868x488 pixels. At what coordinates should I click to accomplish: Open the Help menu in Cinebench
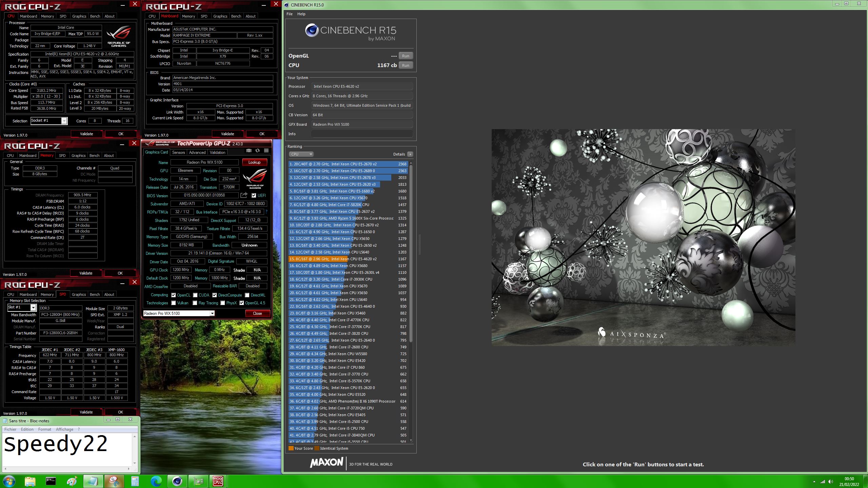[x=301, y=14]
